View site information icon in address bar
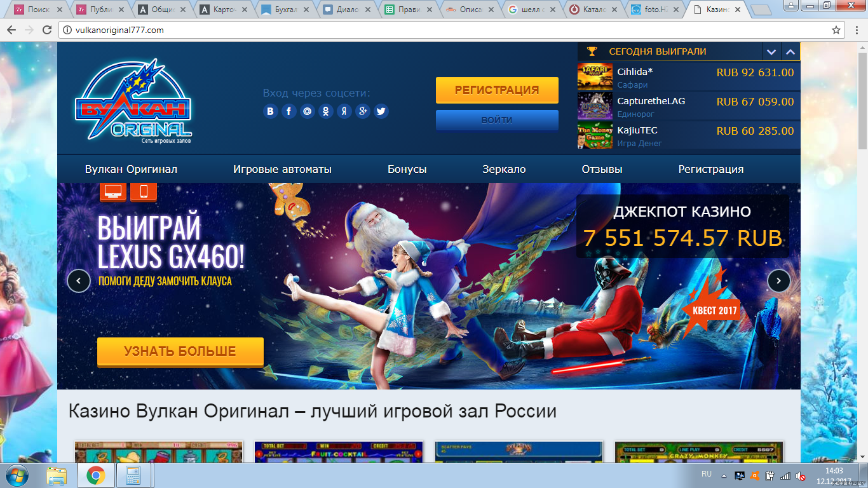The height and width of the screenshot is (488, 868). (x=67, y=30)
